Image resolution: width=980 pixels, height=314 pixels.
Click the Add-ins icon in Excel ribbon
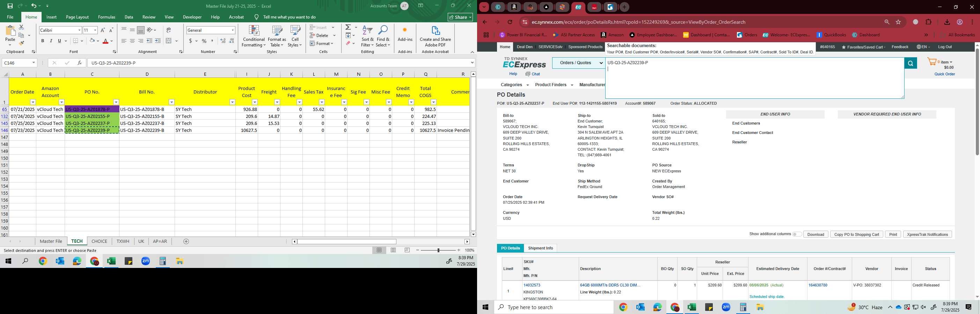pyautogui.click(x=405, y=34)
